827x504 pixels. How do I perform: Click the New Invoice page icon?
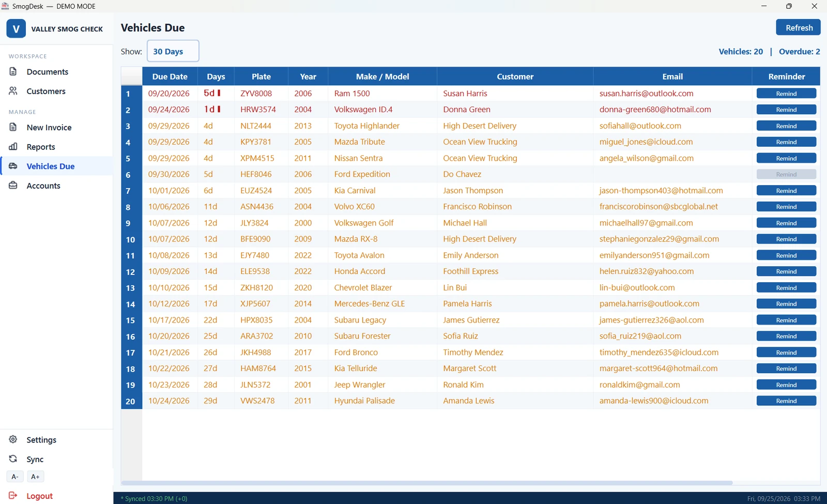[x=13, y=127]
